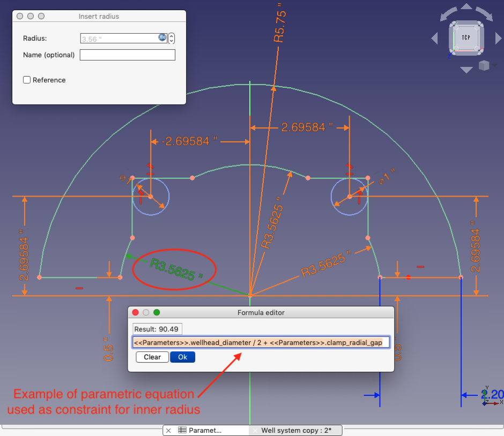Click the formula expression input field
Viewport: 504px width, 436px height.
(x=260, y=342)
